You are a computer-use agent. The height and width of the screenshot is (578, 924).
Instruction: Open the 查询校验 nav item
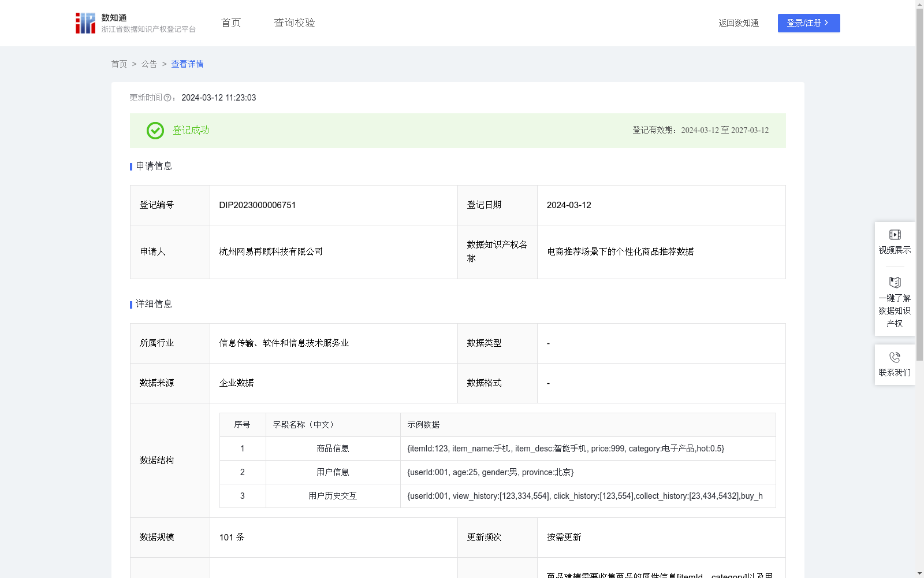295,23
